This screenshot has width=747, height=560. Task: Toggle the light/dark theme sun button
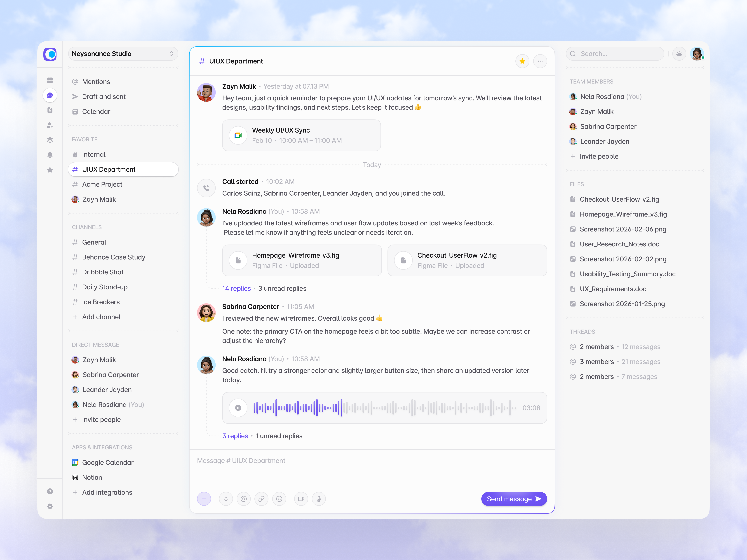click(x=679, y=54)
